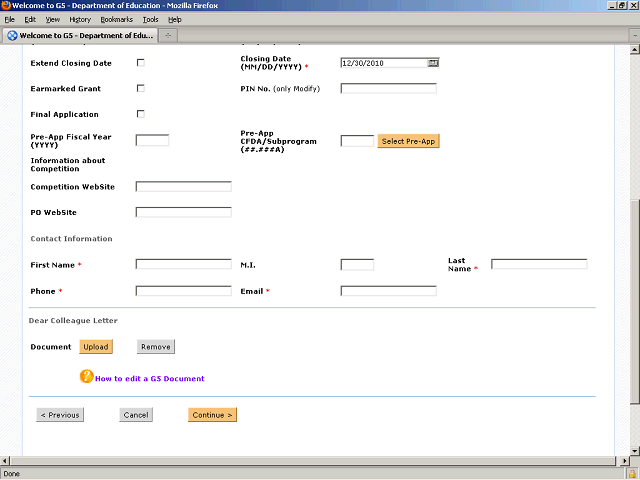
Task: Click the PO WebSite input field
Action: pyautogui.click(x=184, y=212)
